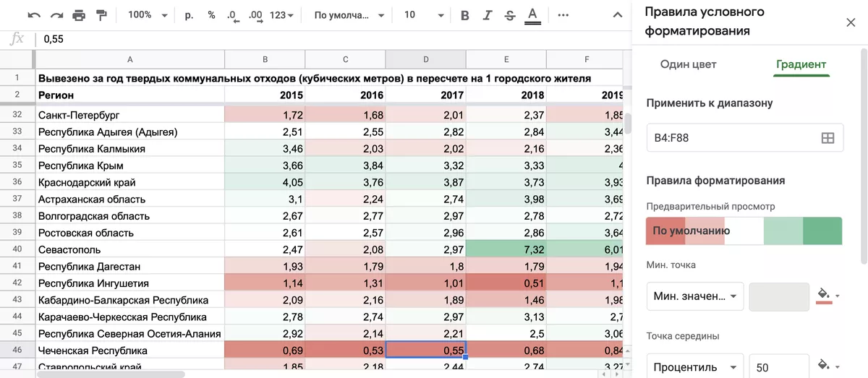
Task: Edit the midpoint value 50
Action: pyautogui.click(x=779, y=368)
